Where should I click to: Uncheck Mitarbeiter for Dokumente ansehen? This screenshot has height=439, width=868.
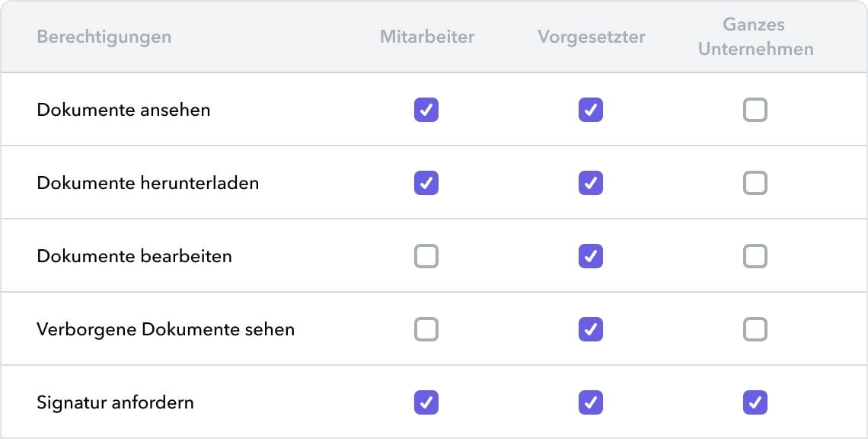426,110
